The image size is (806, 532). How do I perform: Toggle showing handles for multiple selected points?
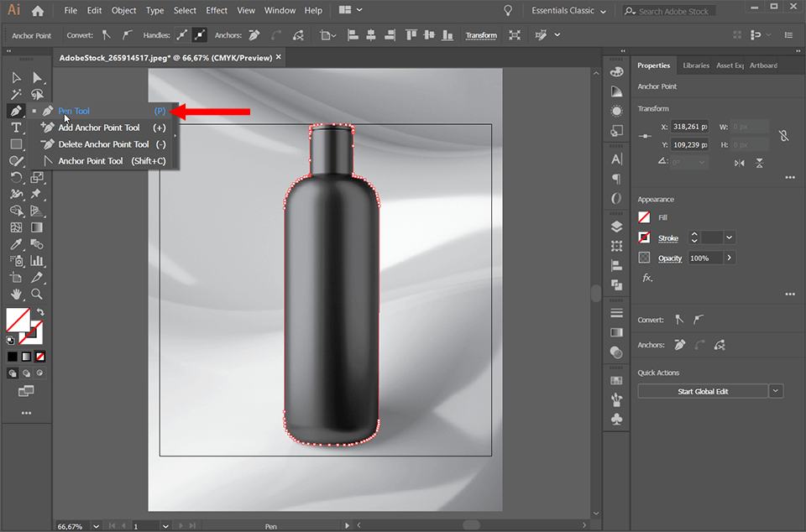click(183, 35)
